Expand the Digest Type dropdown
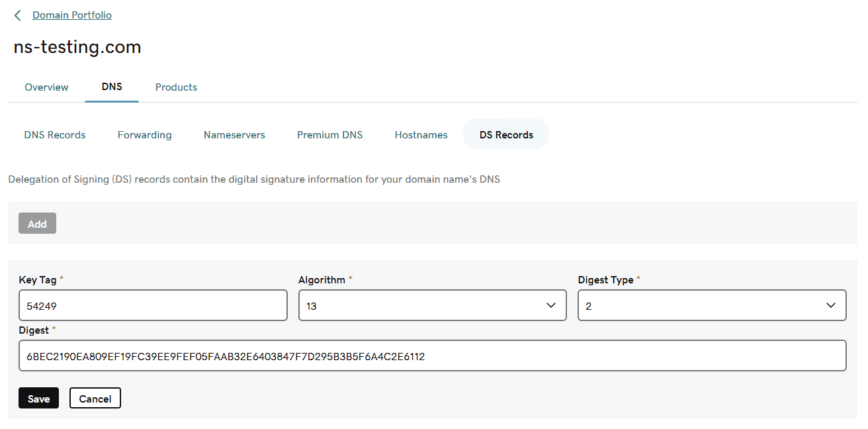Screen dimensions: 868x429 pos(712,305)
